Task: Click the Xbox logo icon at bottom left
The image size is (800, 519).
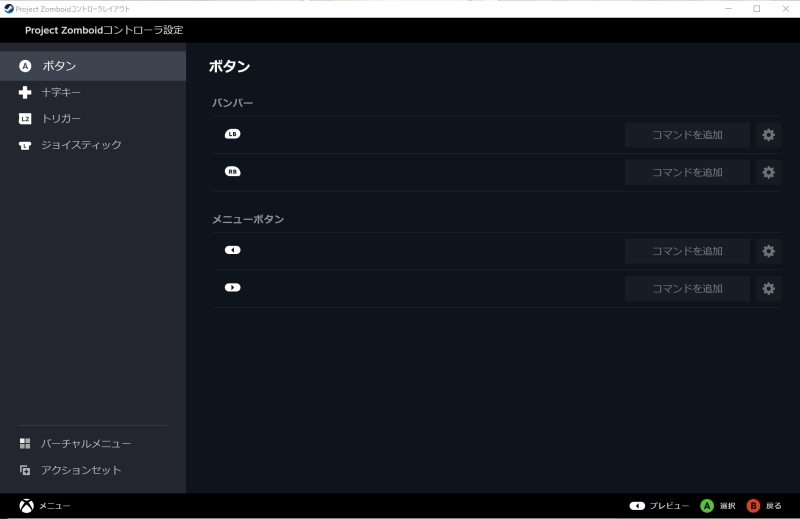Action: [x=27, y=506]
